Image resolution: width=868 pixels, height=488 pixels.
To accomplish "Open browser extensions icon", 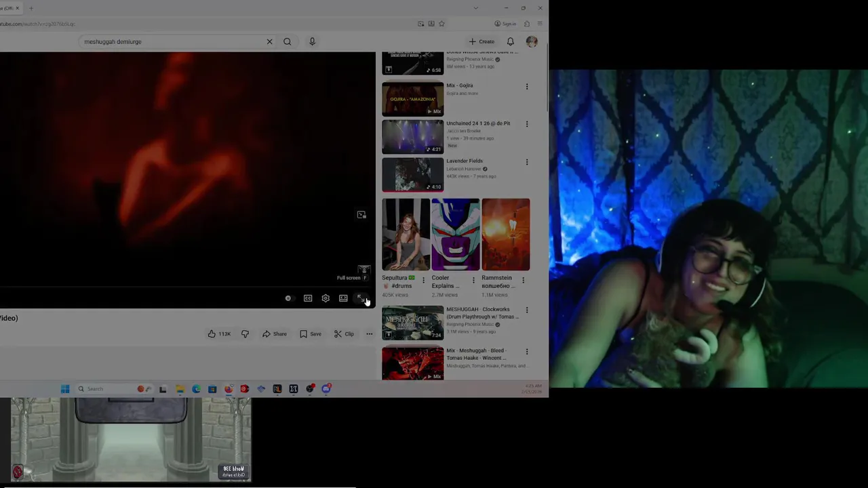I will [527, 24].
